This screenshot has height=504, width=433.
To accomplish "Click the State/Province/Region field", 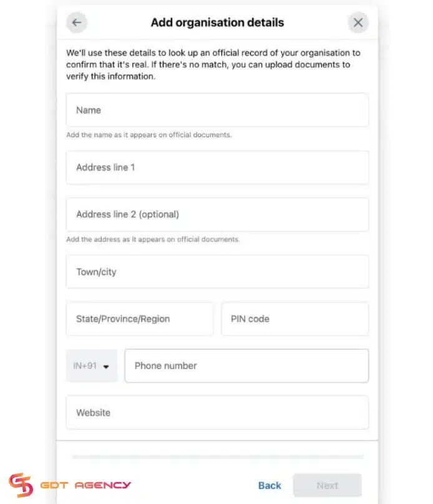I will [140, 319].
